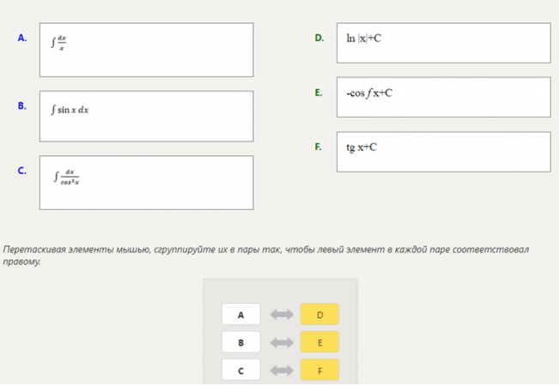This screenshot has width=559, height=392.
Task: Click the green letter label F.
Action: pos(319,147)
